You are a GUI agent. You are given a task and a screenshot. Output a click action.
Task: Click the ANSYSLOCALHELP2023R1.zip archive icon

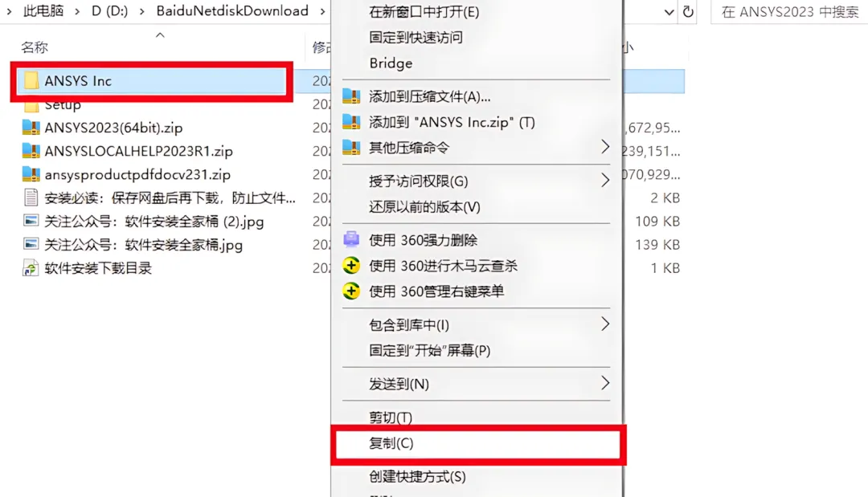pos(31,151)
